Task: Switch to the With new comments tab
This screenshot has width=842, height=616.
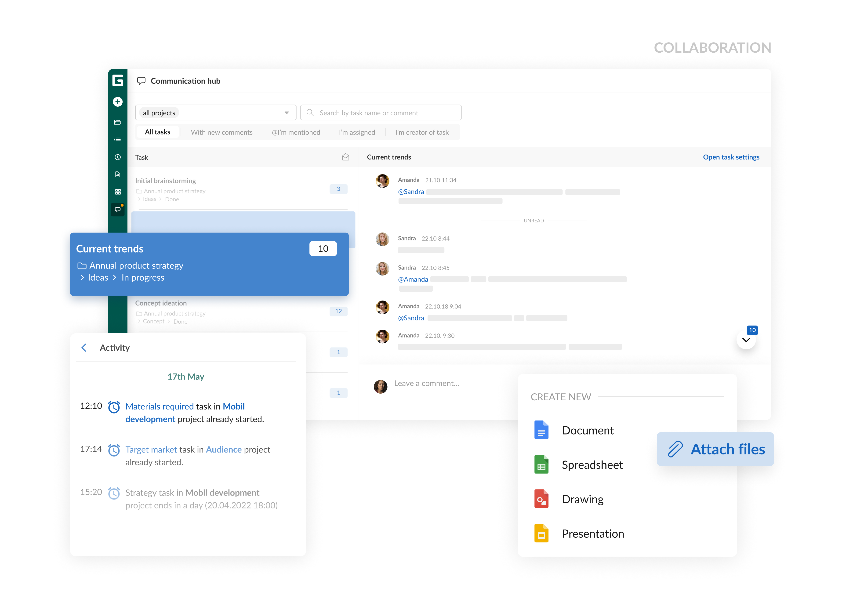Action: (x=221, y=132)
